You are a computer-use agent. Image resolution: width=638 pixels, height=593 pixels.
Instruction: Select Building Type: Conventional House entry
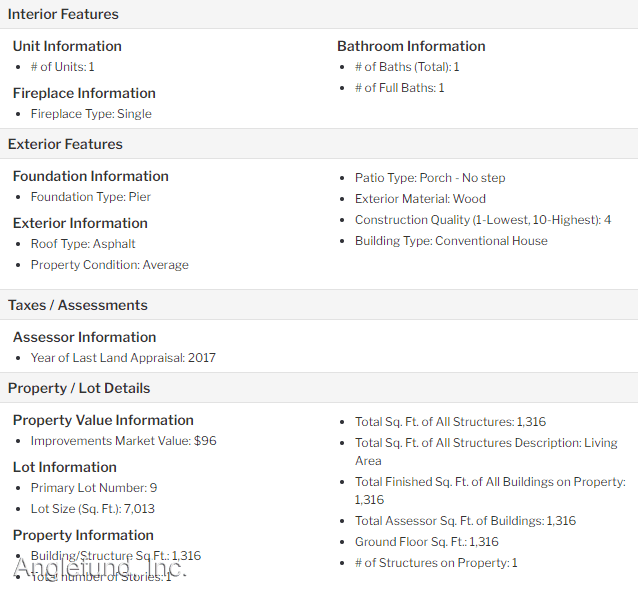(451, 241)
